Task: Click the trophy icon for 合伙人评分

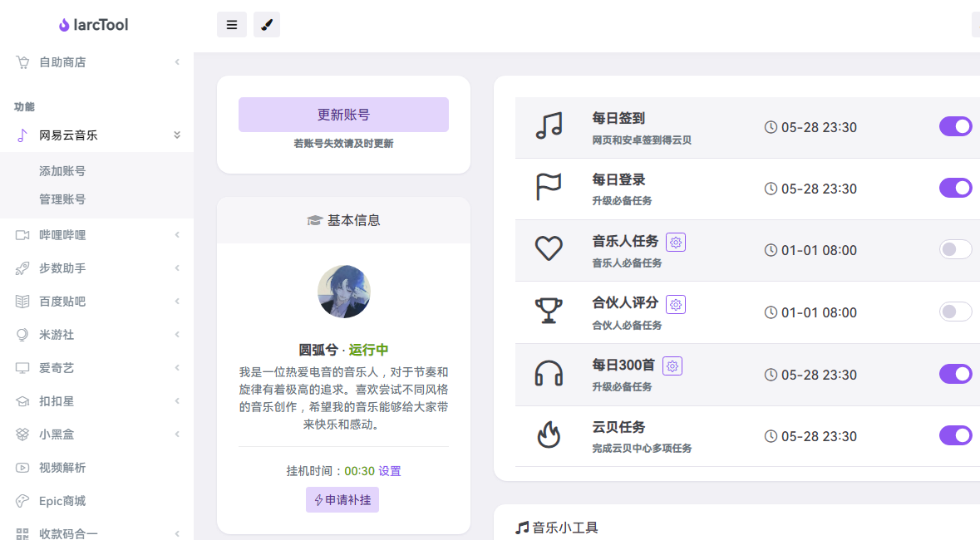Action: coord(549,312)
